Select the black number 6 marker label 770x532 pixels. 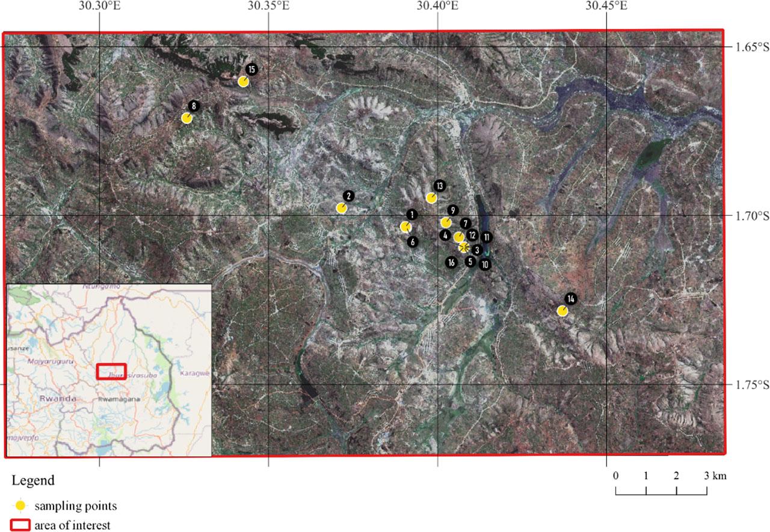(412, 242)
